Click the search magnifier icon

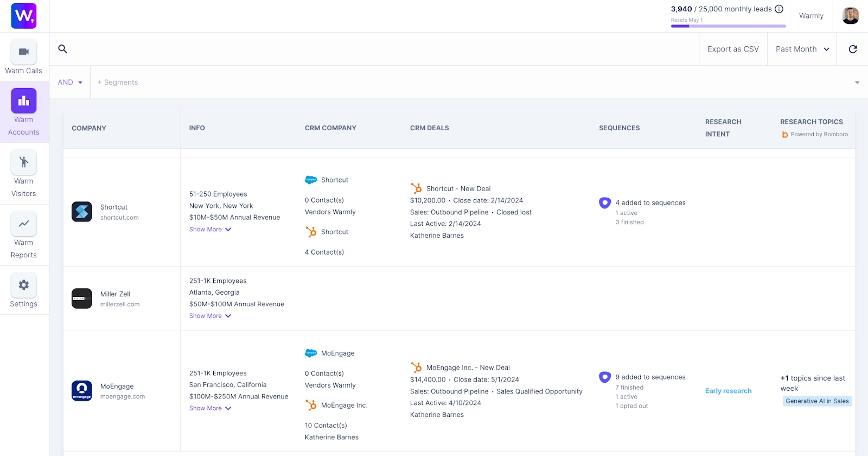[63, 49]
